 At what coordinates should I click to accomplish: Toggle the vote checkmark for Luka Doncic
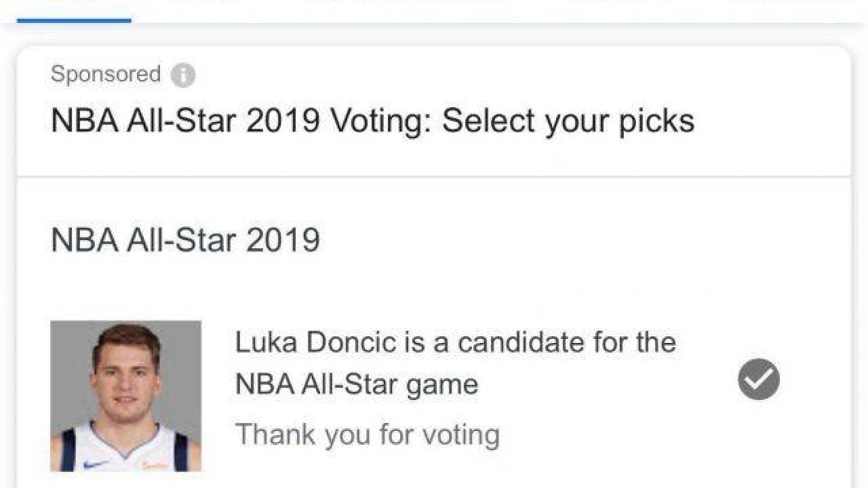tap(759, 379)
